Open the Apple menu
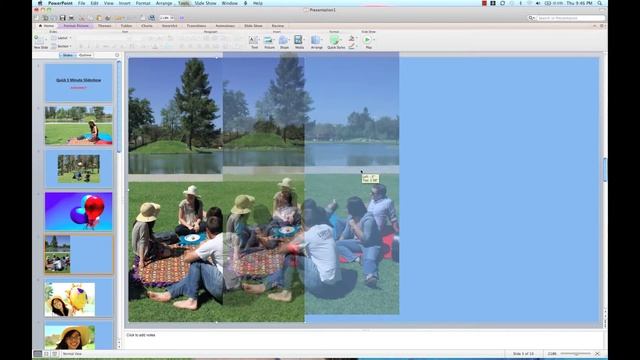 pyautogui.click(x=40, y=3)
